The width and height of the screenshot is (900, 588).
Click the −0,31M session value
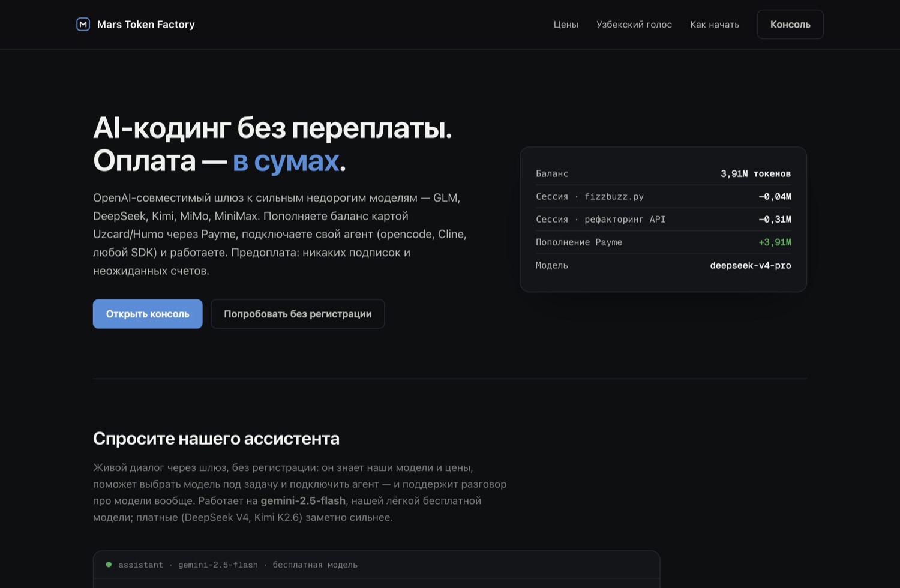pyautogui.click(x=775, y=219)
